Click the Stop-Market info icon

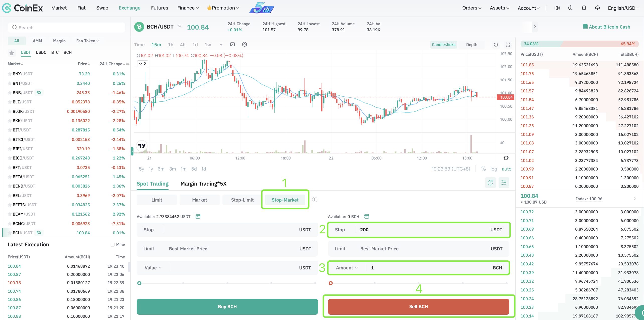tap(314, 200)
